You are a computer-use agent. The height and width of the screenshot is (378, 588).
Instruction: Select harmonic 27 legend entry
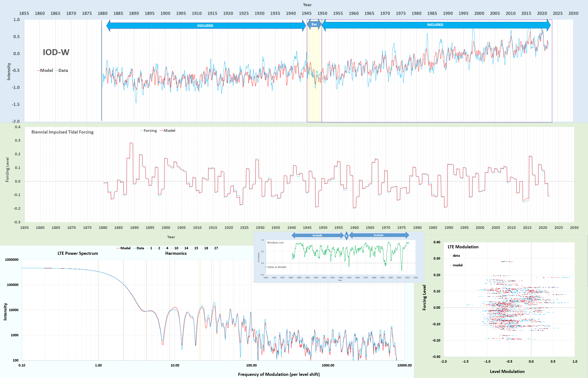[216, 248]
